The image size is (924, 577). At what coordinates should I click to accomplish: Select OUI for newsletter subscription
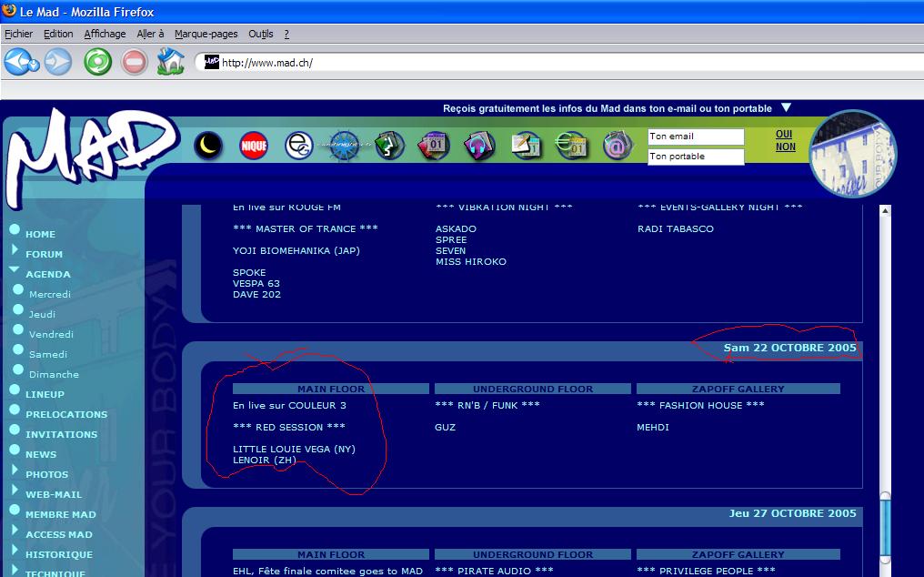[784, 135]
